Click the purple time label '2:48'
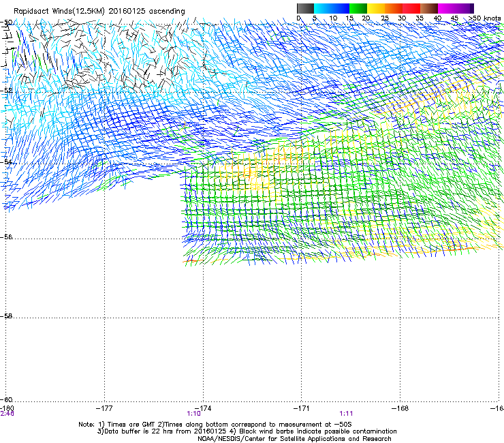This screenshot has width=504, height=443. click(7, 414)
